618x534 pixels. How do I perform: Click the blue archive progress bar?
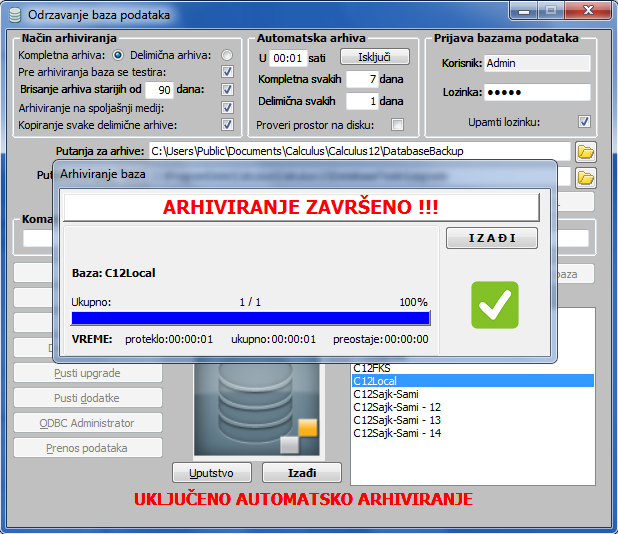pos(251,318)
